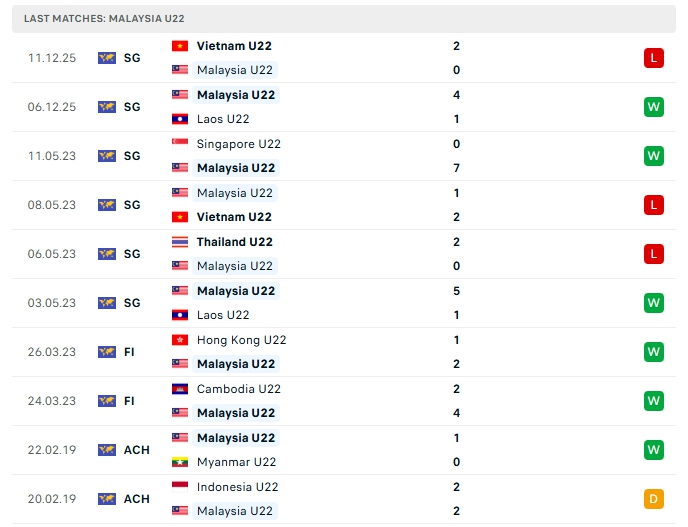This screenshot has width=688, height=527.
Task: Click the Singapore U22 flag icon
Action: (180, 144)
